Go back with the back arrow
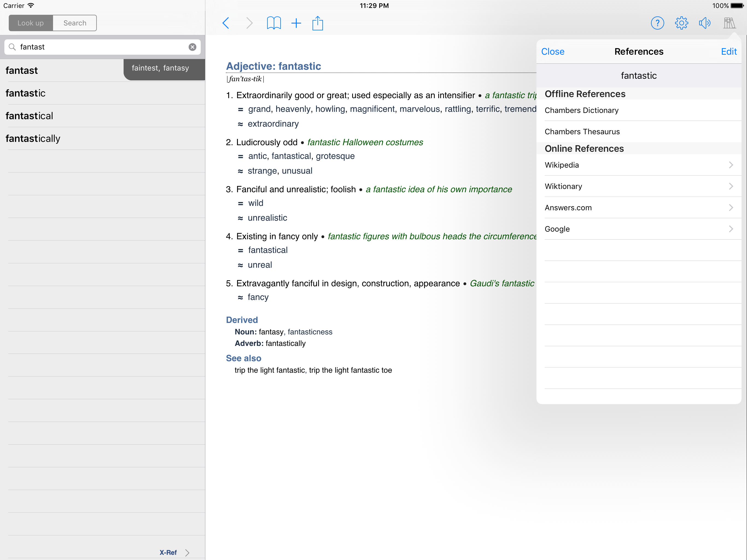Screen dimensions: 747x560 (x=226, y=23)
